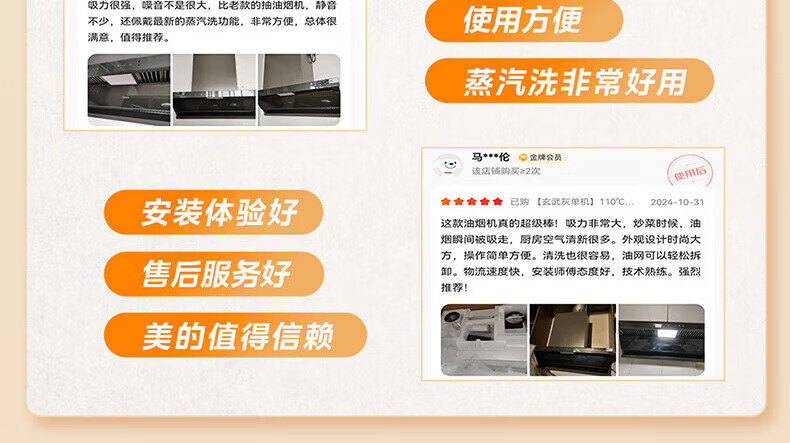This screenshot has width=790, height=443.
Task: Click the five-star rating icons
Action: [x=472, y=202]
